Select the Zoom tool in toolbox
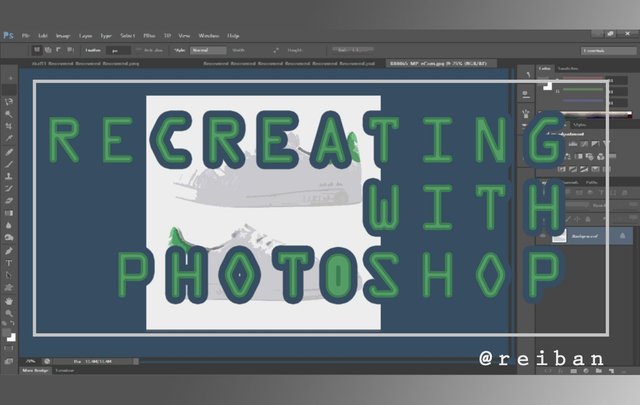The height and width of the screenshot is (405, 640). coord(9,314)
